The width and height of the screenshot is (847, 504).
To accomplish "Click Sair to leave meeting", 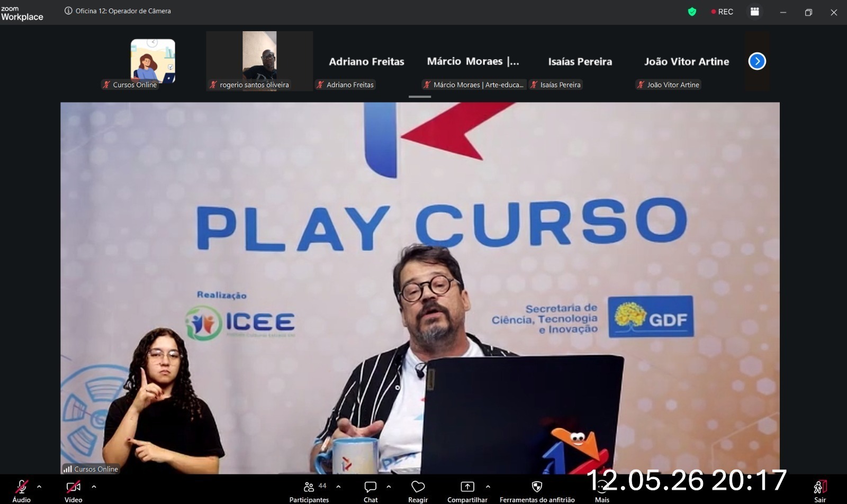I will (x=820, y=491).
